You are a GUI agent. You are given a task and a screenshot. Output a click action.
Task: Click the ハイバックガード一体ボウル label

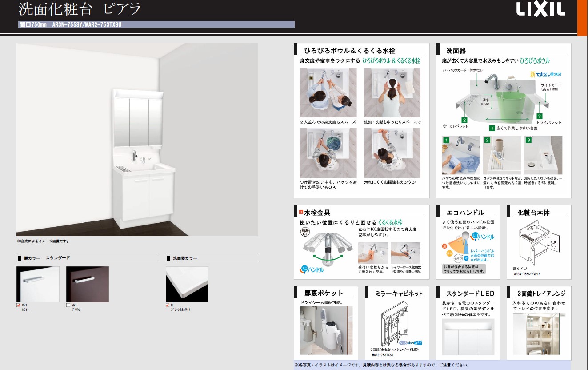coord(462,70)
